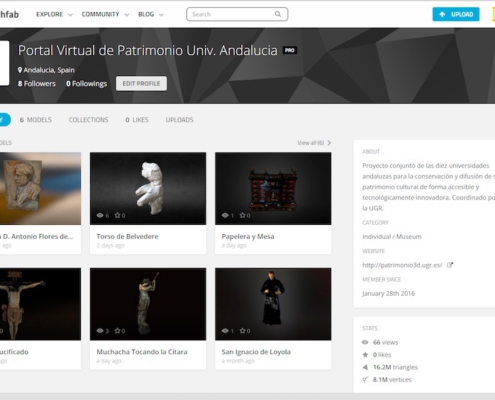The height and width of the screenshot is (400, 495).
Task: Open the Torso de Belvedere model thumbnail
Action: (x=148, y=188)
